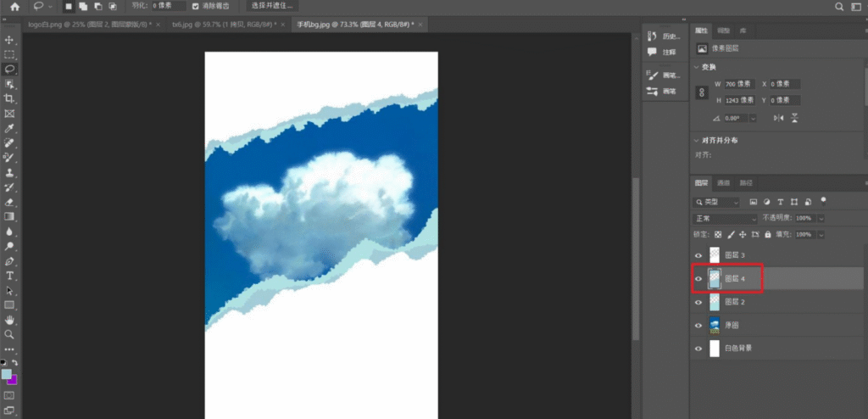Select the Path Selection tool

pos(9,290)
